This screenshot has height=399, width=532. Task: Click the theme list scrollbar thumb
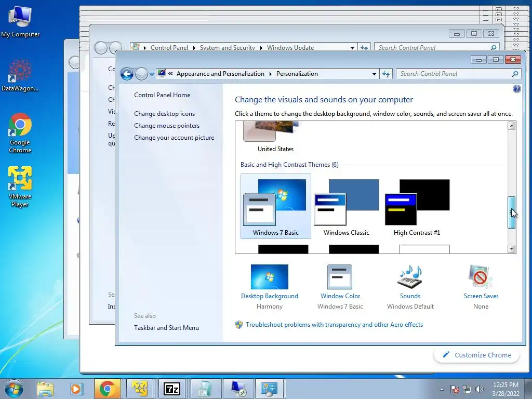[x=511, y=212]
